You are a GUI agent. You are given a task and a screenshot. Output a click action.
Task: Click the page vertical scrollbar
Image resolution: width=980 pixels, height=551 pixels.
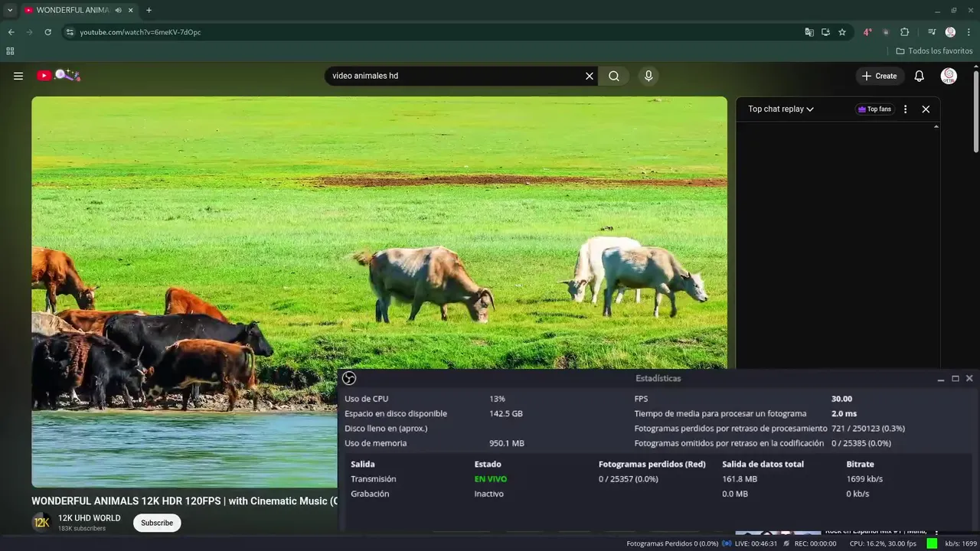[976, 111]
